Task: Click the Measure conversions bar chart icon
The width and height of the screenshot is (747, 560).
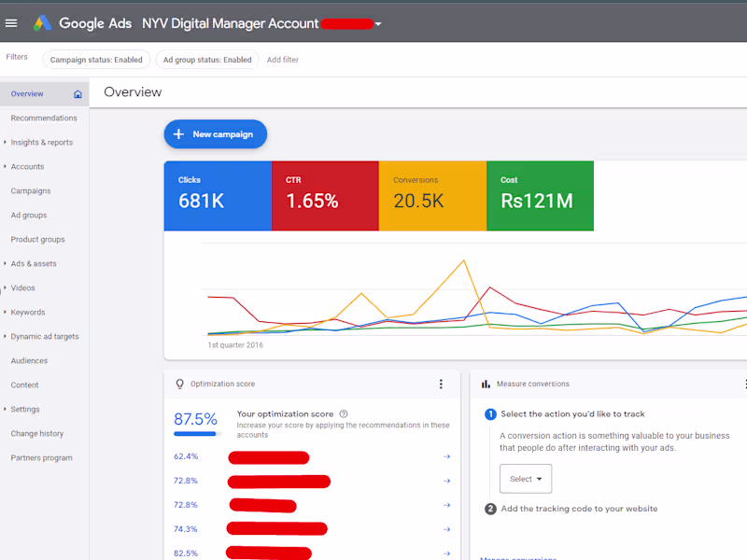Action: coord(486,384)
